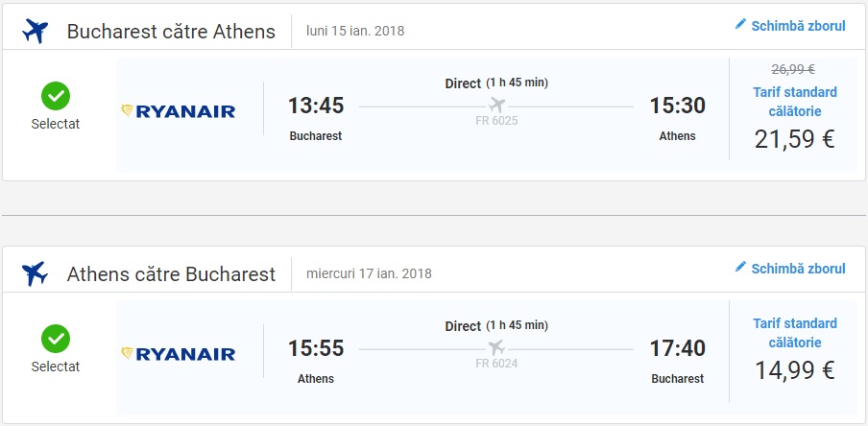The image size is (868, 426).
Task: Click Schimbă zborul for Athens to Bucharest
Action: tap(798, 268)
